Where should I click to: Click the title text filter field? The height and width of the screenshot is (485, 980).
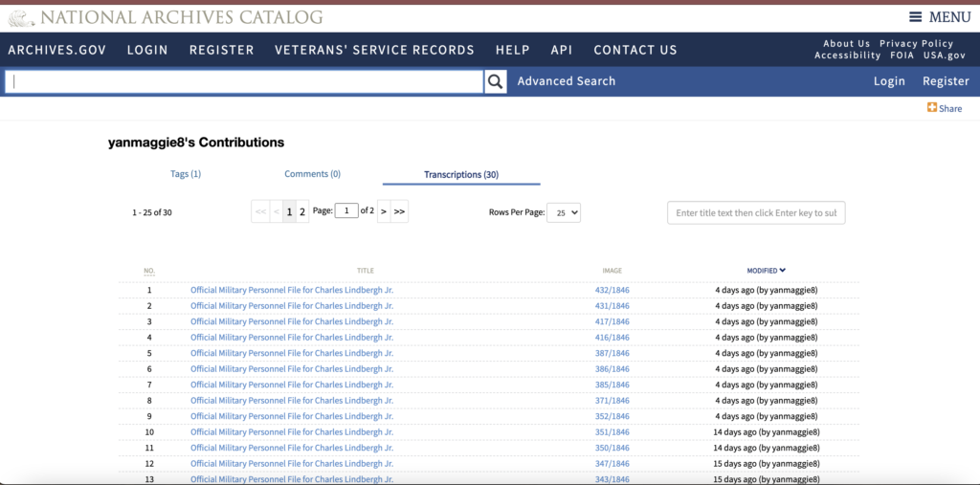[756, 212]
